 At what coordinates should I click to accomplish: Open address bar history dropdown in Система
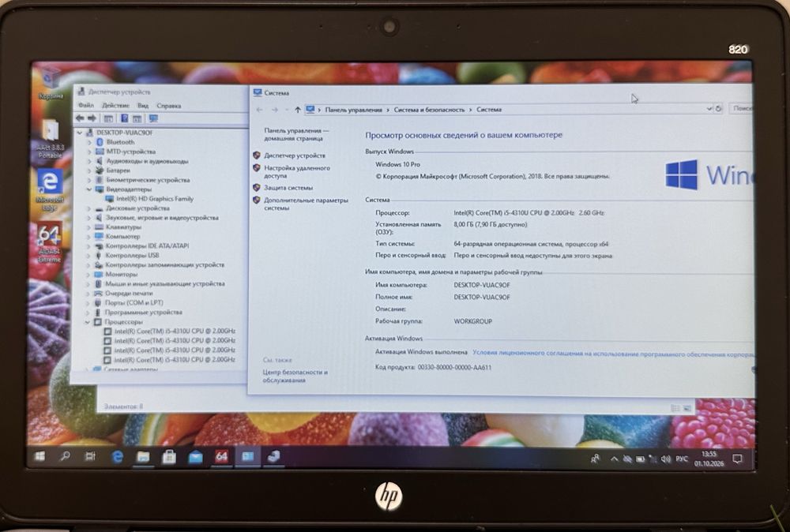pyautogui.click(x=709, y=109)
